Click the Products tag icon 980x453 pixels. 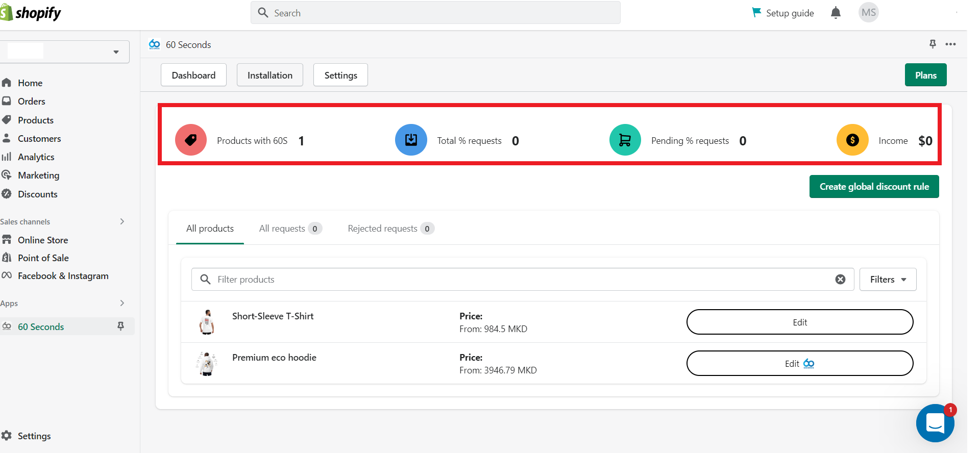[7, 120]
